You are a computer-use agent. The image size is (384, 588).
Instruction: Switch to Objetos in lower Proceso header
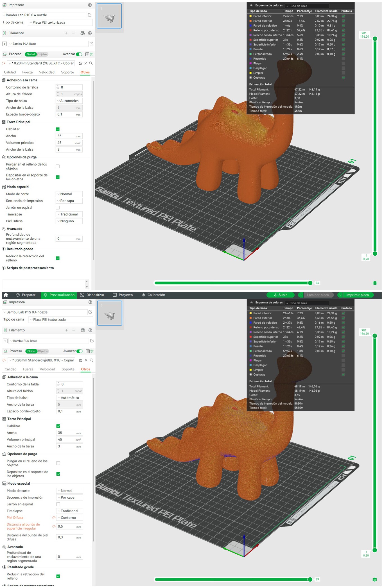pos(43,351)
